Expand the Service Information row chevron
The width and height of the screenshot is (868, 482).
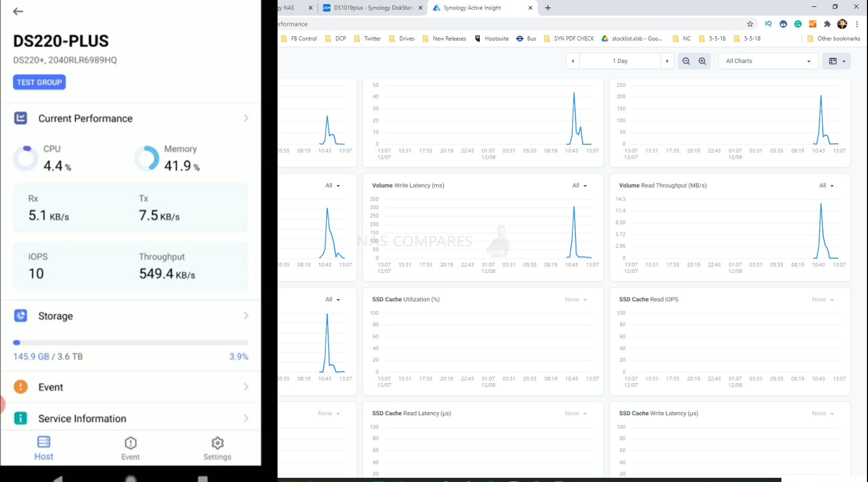[x=246, y=418]
